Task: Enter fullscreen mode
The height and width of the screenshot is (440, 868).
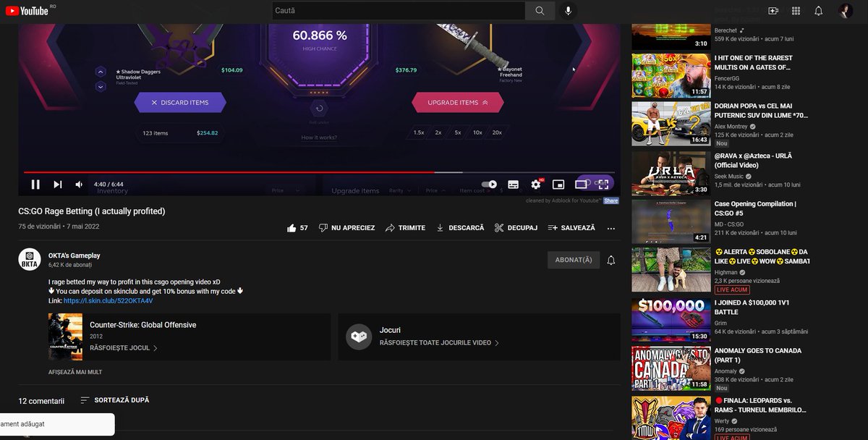Action: click(603, 185)
